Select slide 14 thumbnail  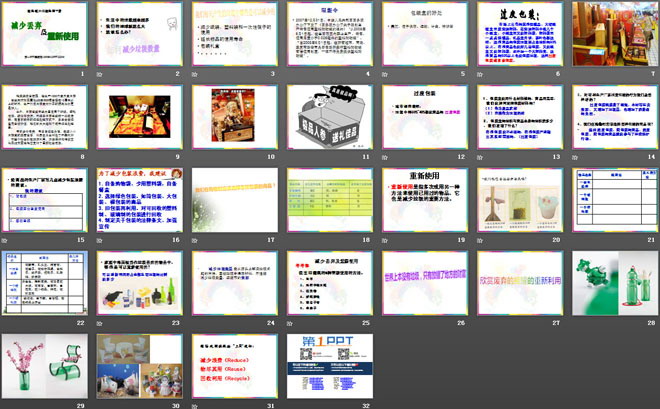tap(615, 117)
